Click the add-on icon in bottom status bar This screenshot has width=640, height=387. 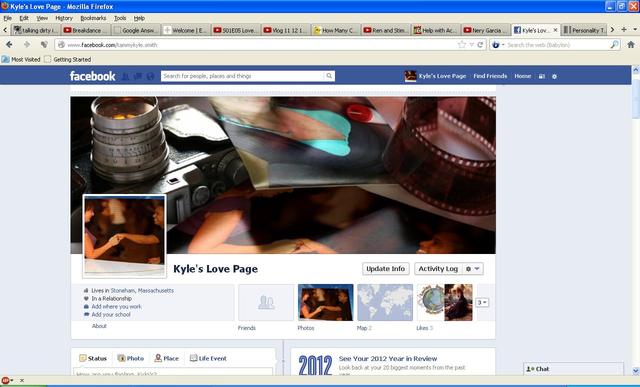(6, 380)
